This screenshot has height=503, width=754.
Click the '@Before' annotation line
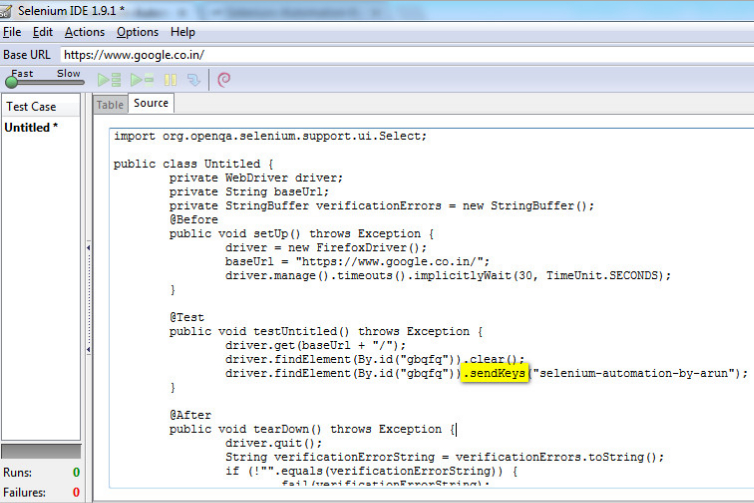click(193, 220)
